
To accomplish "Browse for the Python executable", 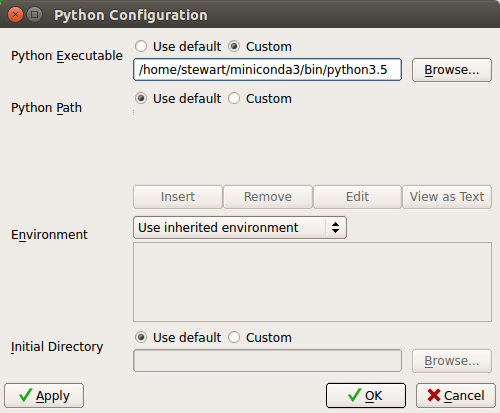I will point(452,70).
